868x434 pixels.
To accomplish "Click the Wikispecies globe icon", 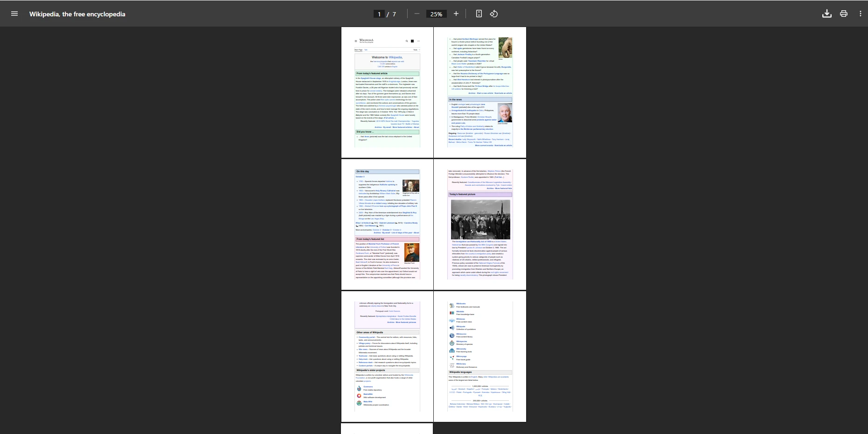I will (x=452, y=343).
